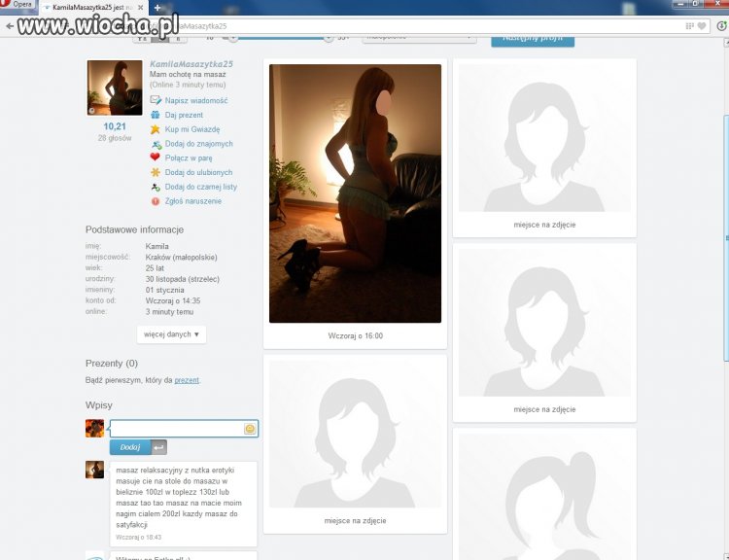Image resolution: width=729 pixels, height=560 pixels.
Task: Open the profile avatar thumbnail of Kamila
Action: point(115,87)
